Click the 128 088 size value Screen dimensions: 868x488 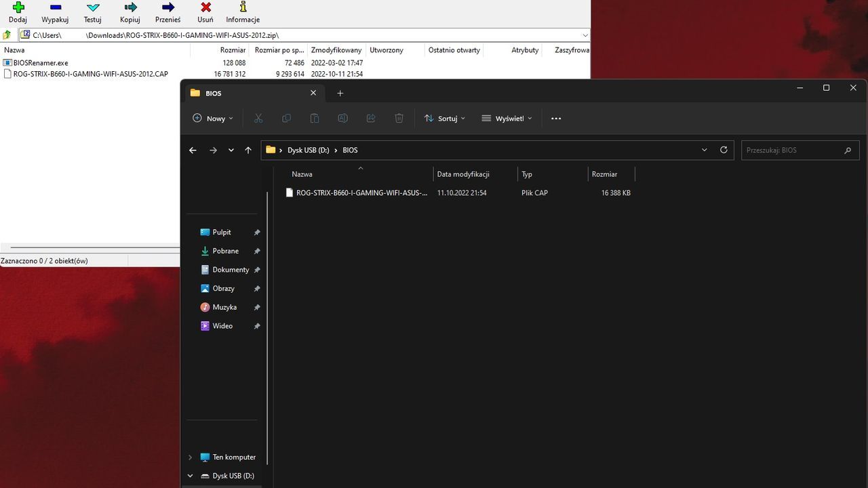click(x=234, y=63)
